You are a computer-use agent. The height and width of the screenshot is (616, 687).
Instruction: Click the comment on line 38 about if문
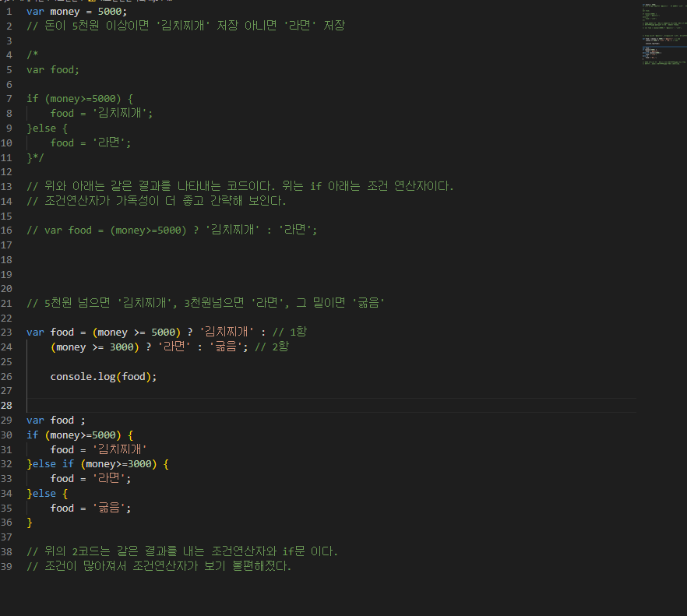coord(182,551)
